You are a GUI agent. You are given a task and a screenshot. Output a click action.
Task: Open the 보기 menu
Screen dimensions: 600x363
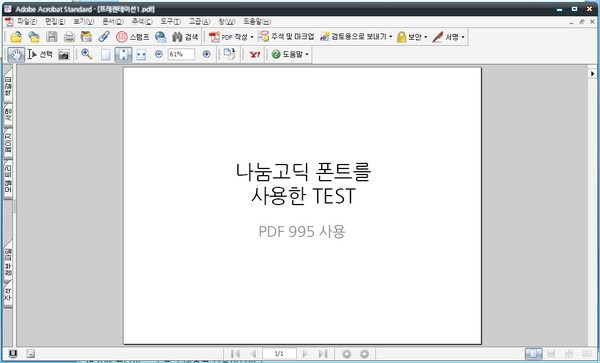[84, 21]
